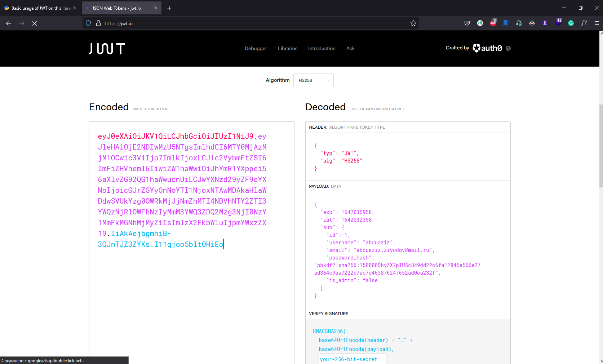Screen dimensions: 603x364
Task: Click the help question mark beside Auth0
Action: [x=508, y=48]
